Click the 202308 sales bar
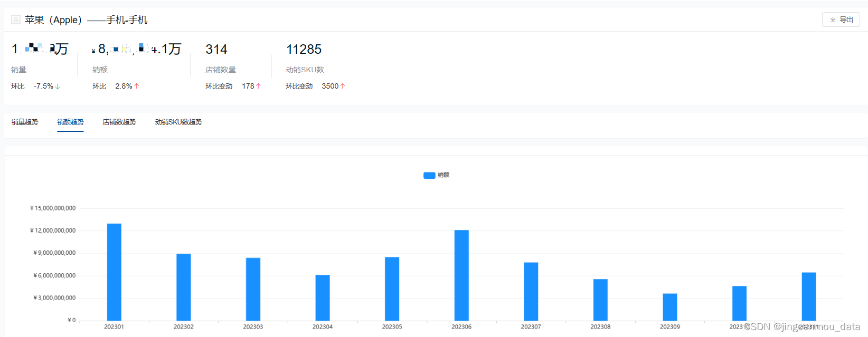Screen dimensions: 868x337 600,300
